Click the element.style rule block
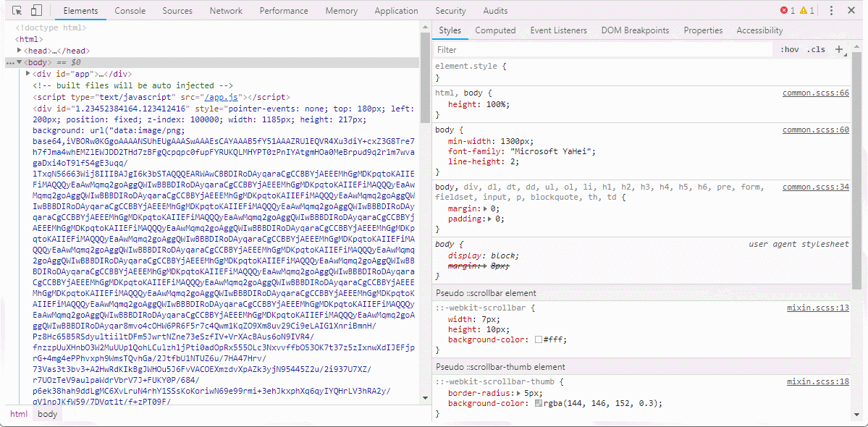868x427 pixels. coord(641,72)
